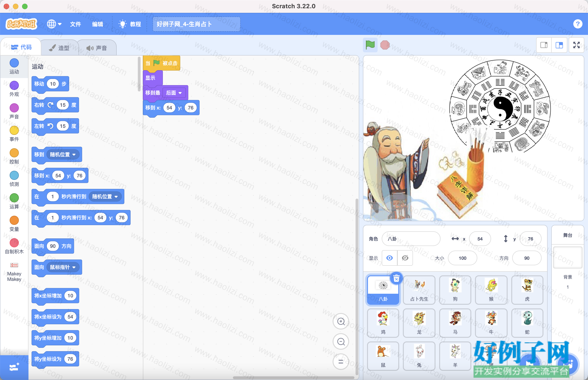Open the 文件 menu

click(75, 24)
